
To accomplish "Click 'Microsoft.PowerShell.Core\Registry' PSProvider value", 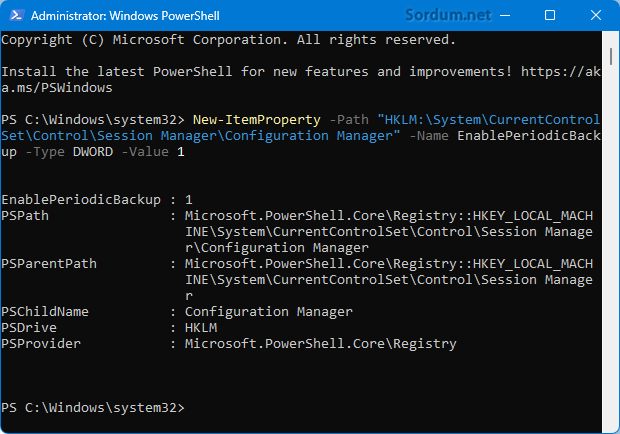I will pyautogui.click(x=321, y=344).
